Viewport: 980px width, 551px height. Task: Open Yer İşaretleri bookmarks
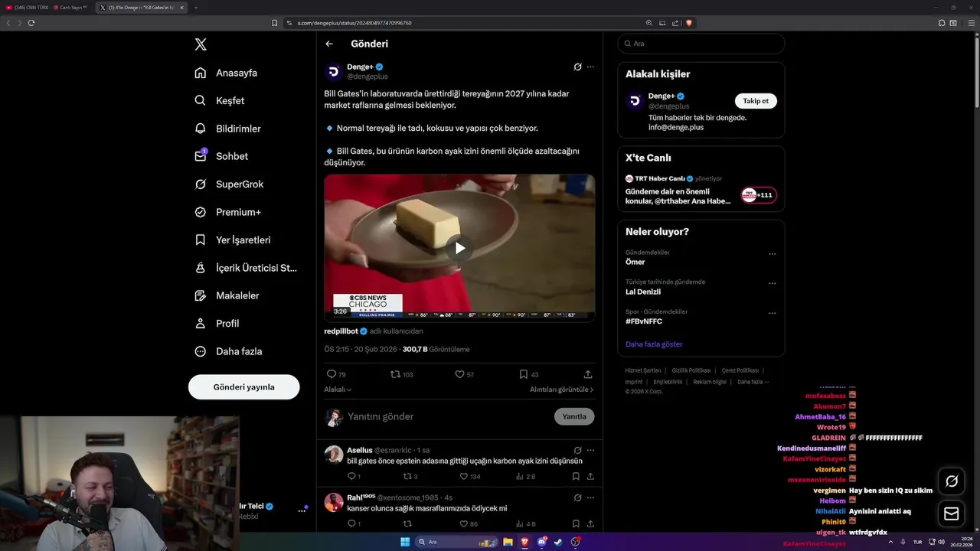[x=233, y=240]
